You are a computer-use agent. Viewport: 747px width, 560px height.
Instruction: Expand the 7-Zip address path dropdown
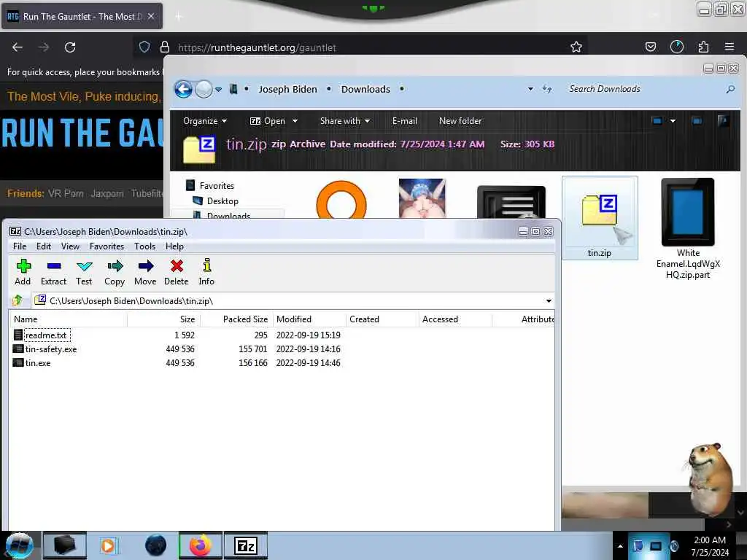(x=549, y=301)
